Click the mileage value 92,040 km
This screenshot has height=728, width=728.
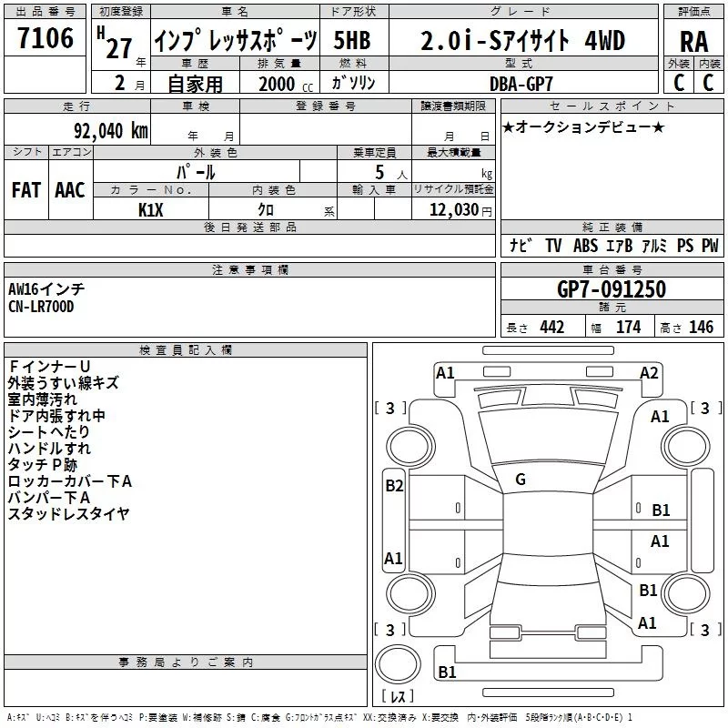106,129
